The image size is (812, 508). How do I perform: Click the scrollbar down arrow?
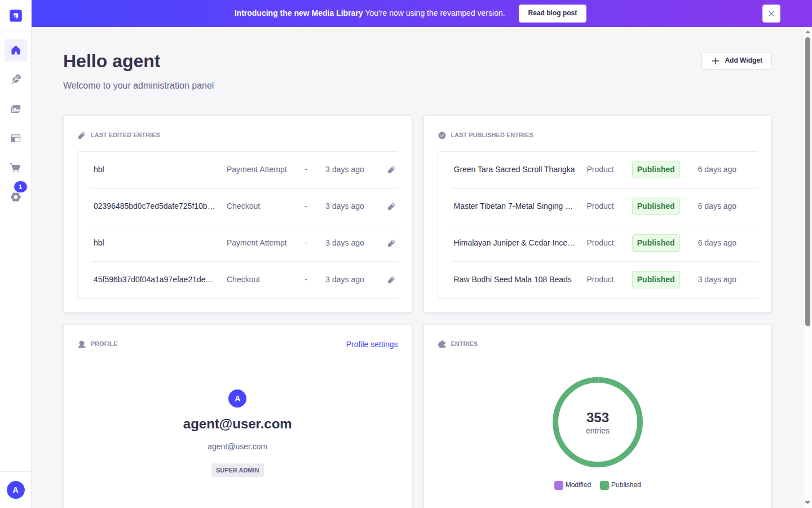point(807,502)
